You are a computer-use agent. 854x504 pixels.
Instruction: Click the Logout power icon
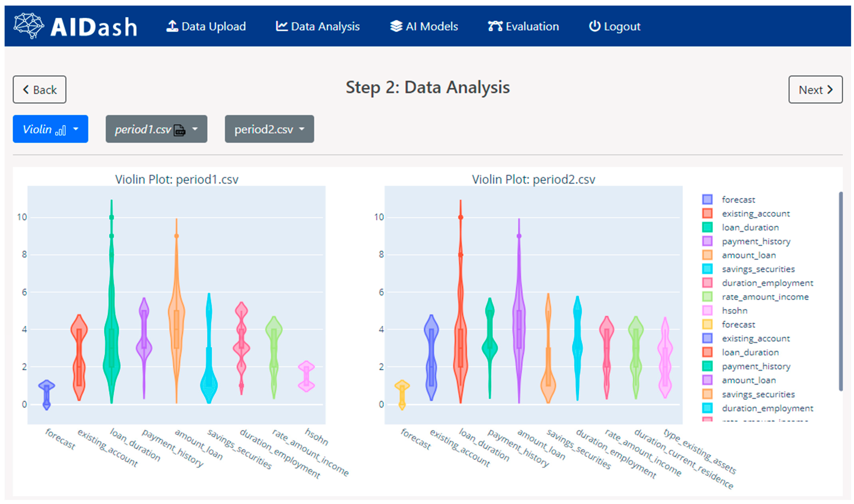click(x=594, y=26)
